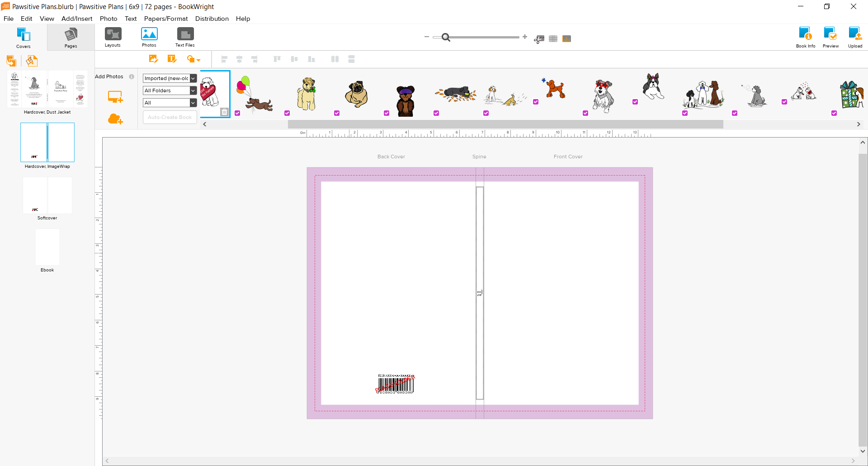
Task: Align objects to the top
Action: point(277,59)
